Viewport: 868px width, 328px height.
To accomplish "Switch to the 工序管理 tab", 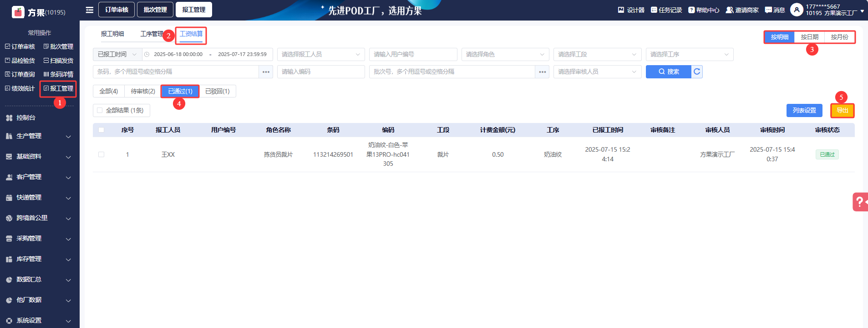I will [x=152, y=34].
